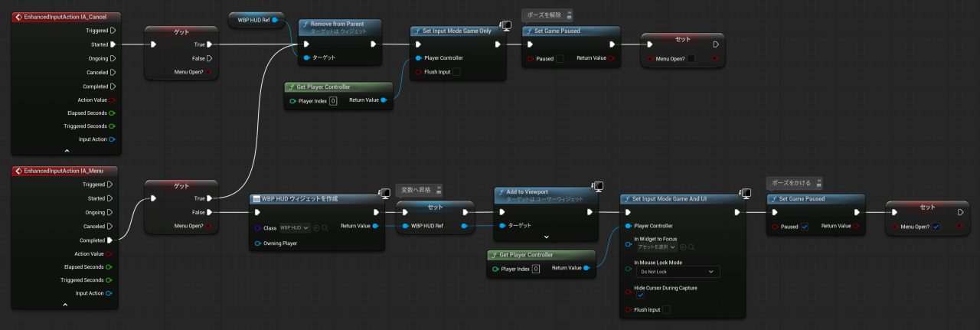This screenshot has height=330, width=980.
Task: Click the use-selected-asset arrow beside In Widget to Focus
Action: [x=682, y=247]
